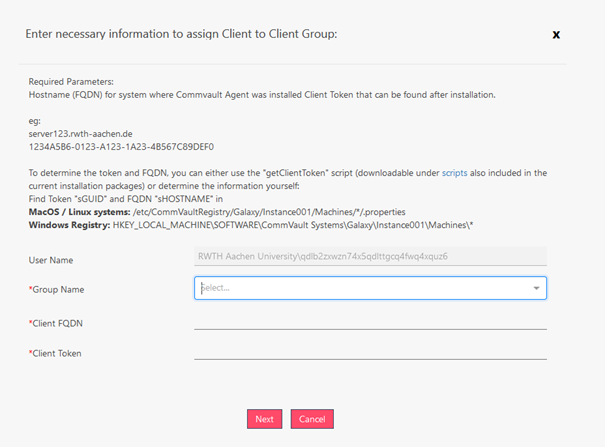
Task: Click the Required Parameters text line
Action: (x=74, y=82)
